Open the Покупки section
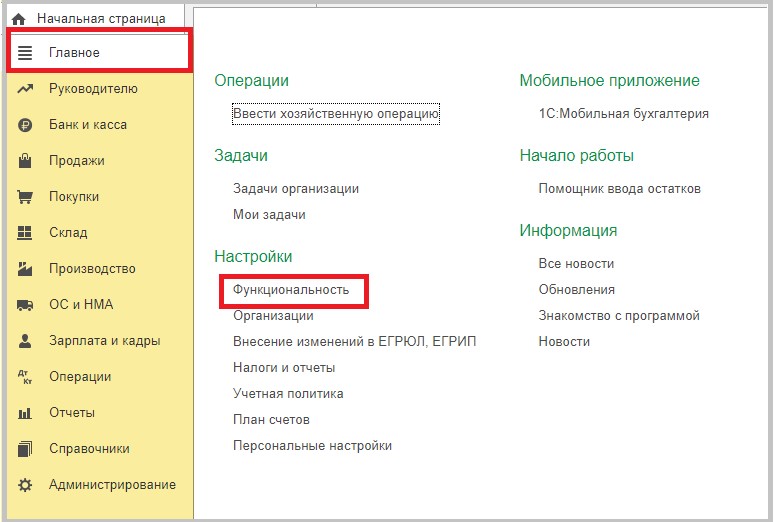This screenshot has width=775, height=522. (74, 197)
